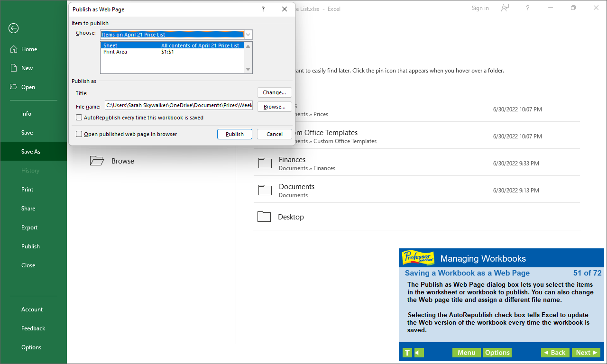Select the Prices folder path row

click(x=416, y=109)
